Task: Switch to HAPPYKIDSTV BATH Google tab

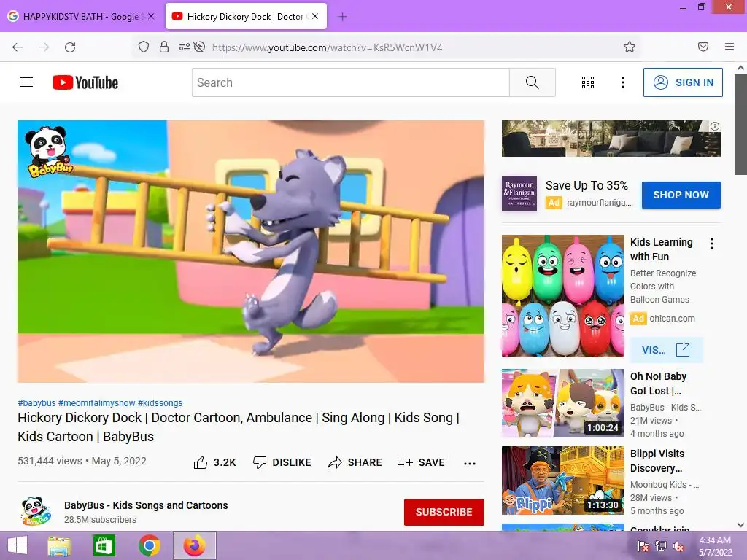Action: coord(81,16)
